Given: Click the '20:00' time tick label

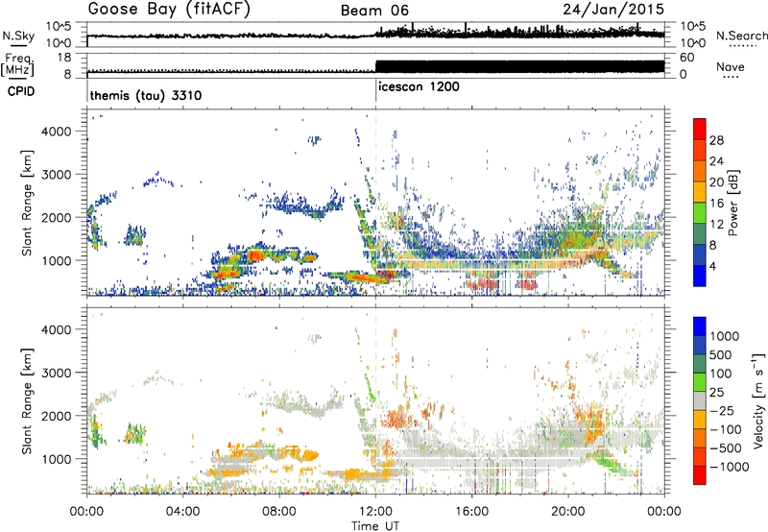Looking at the screenshot, I should pyautogui.click(x=568, y=512).
